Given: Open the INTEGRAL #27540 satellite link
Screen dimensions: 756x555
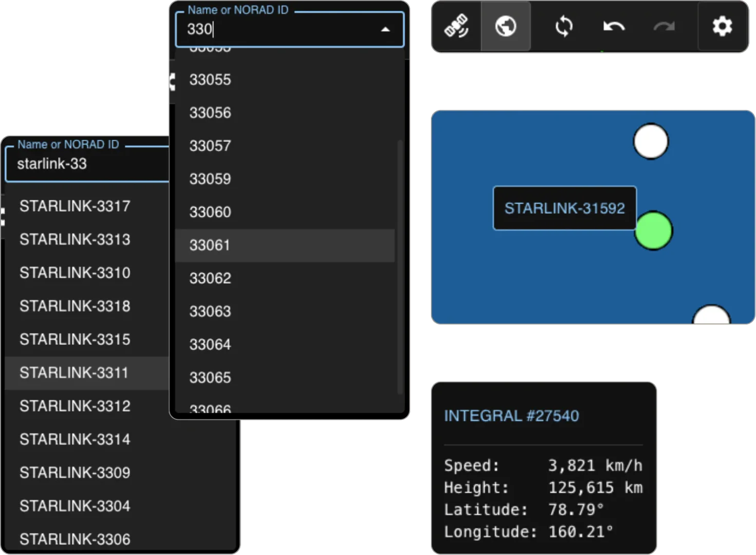Looking at the screenshot, I should tap(512, 416).
